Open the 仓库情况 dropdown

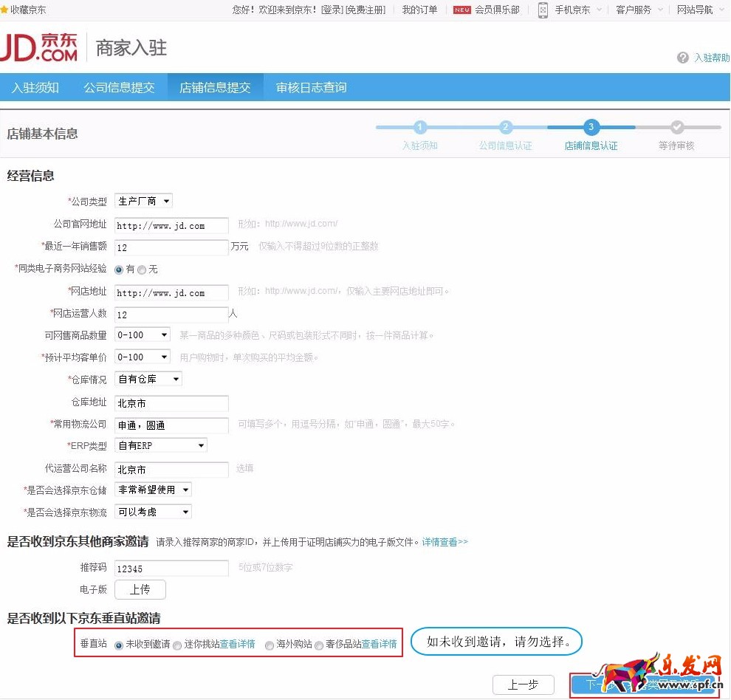(x=147, y=379)
